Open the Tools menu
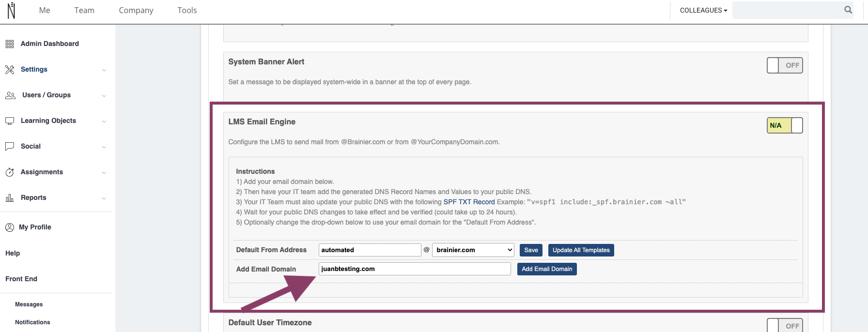The height and width of the screenshot is (332, 868). click(x=187, y=10)
